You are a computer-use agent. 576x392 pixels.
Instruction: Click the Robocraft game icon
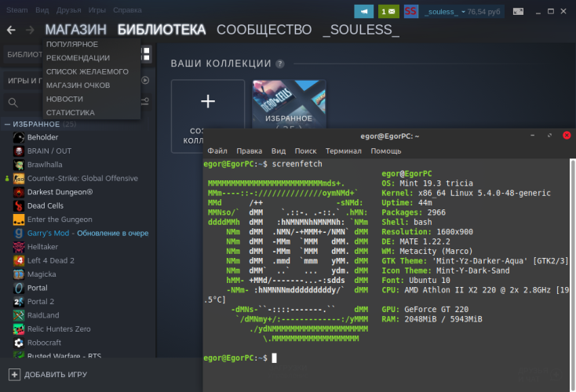click(x=19, y=343)
